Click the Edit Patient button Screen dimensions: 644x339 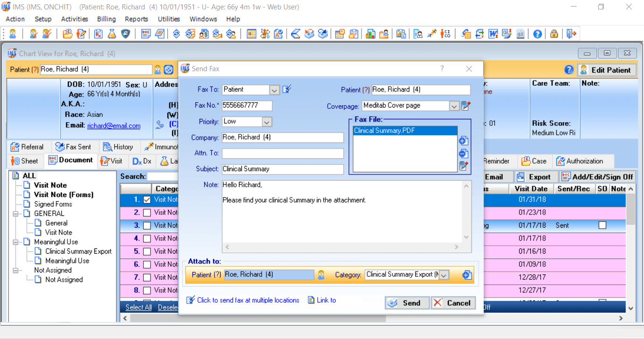607,70
